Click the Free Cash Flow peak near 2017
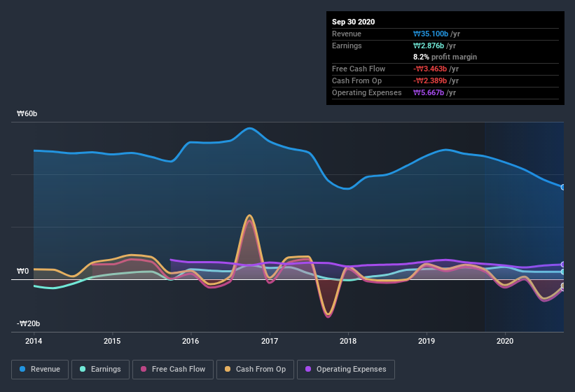 [249, 221]
